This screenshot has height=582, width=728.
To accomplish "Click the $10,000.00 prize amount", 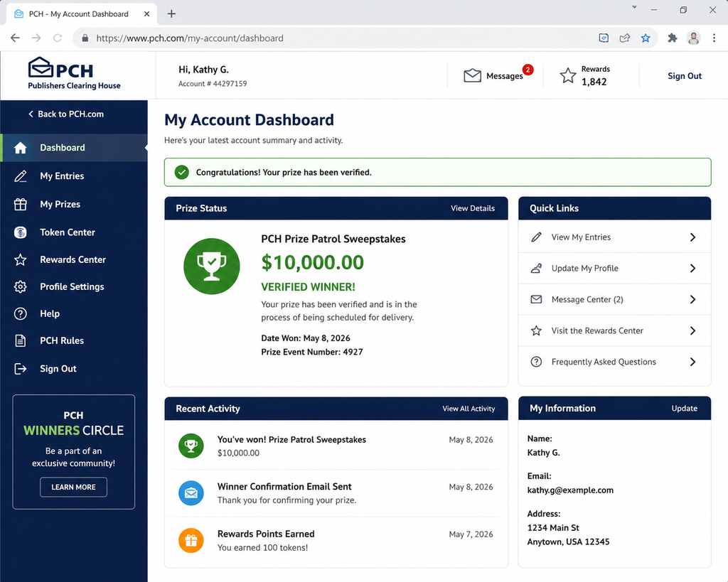I will 313,263.
